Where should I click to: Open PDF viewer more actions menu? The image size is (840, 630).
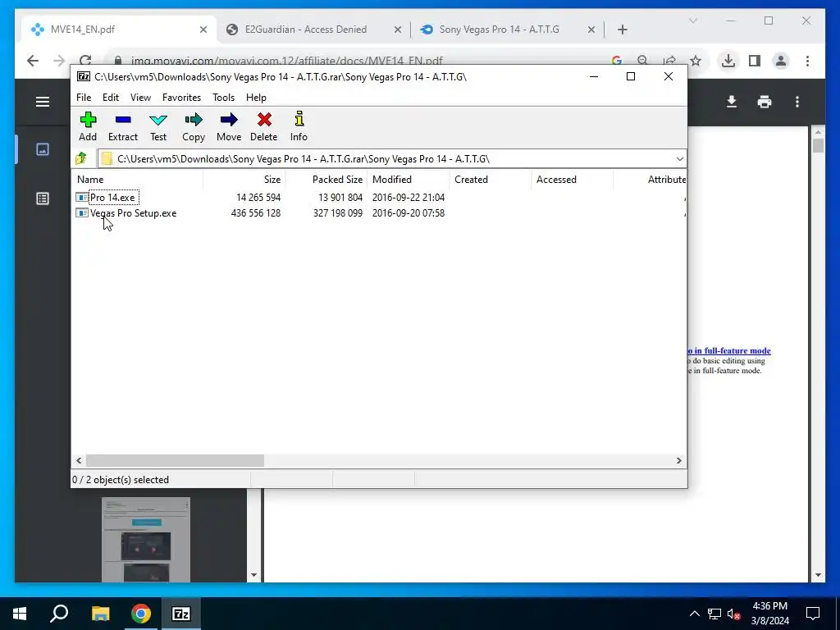[x=797, y=102]
